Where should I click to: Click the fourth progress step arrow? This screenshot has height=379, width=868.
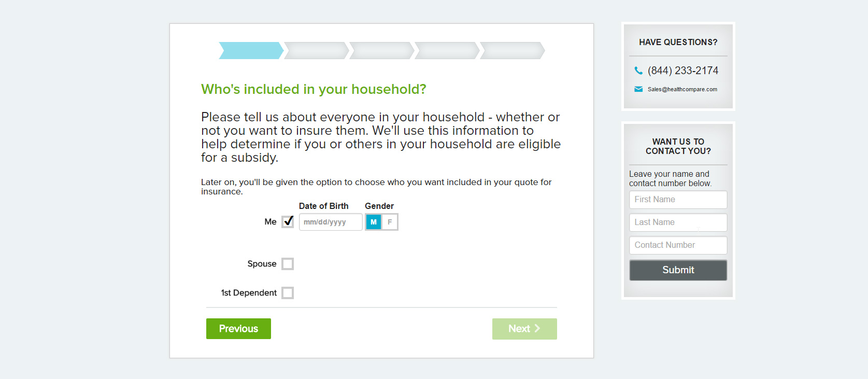coord(447,51)
